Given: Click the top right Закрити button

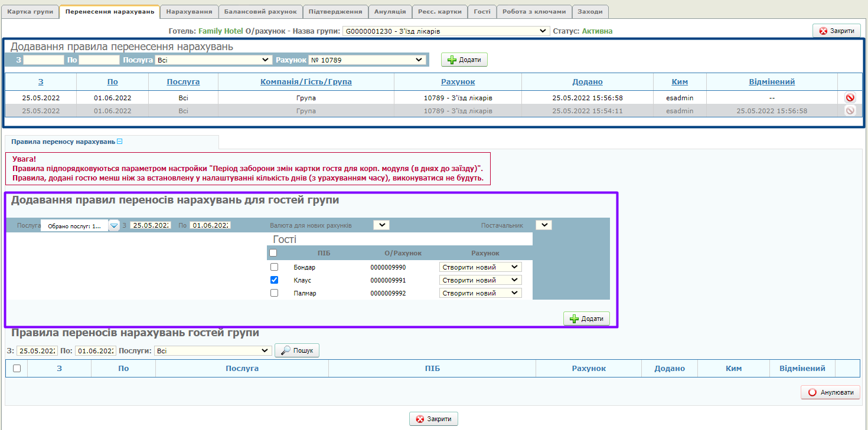Looking at the screenshot, I should point(836,31).
